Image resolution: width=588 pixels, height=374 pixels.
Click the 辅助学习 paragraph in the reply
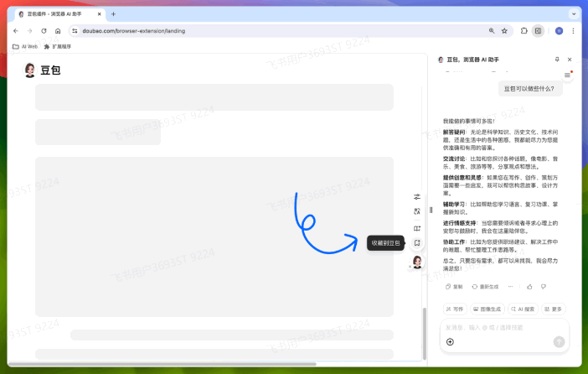pos(500,208)
